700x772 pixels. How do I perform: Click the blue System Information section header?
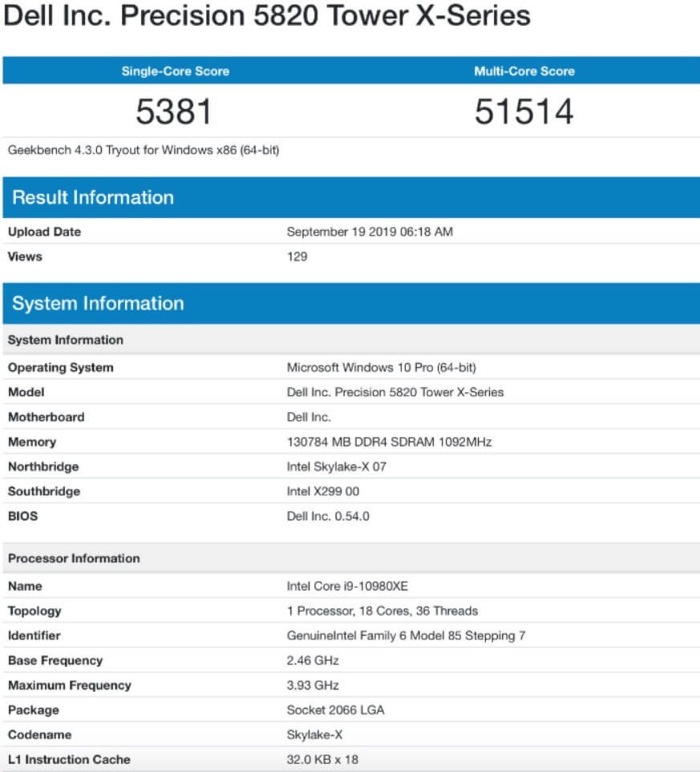[351, 304]
